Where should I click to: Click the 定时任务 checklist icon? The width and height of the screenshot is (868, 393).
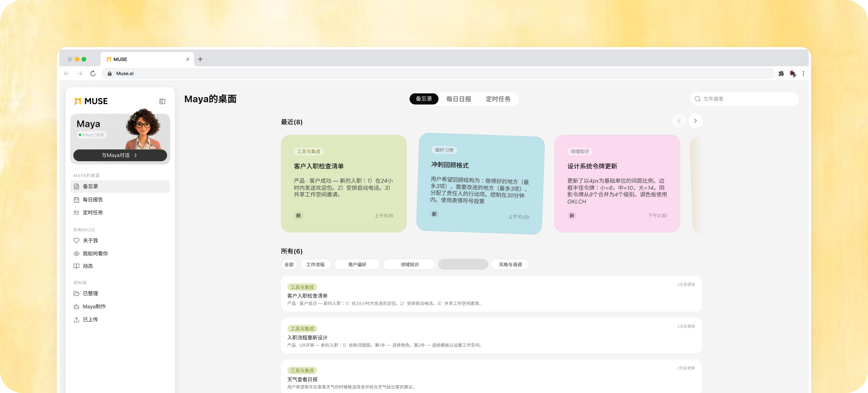tap(76, 213)
